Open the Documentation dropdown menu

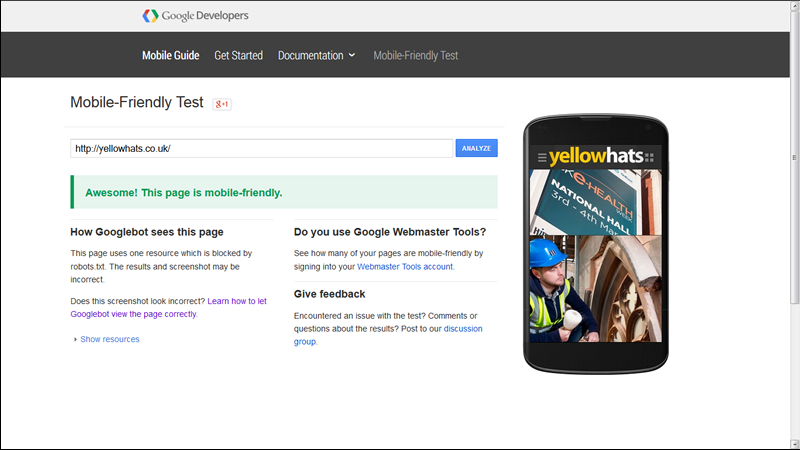click(x=310, y=55)
